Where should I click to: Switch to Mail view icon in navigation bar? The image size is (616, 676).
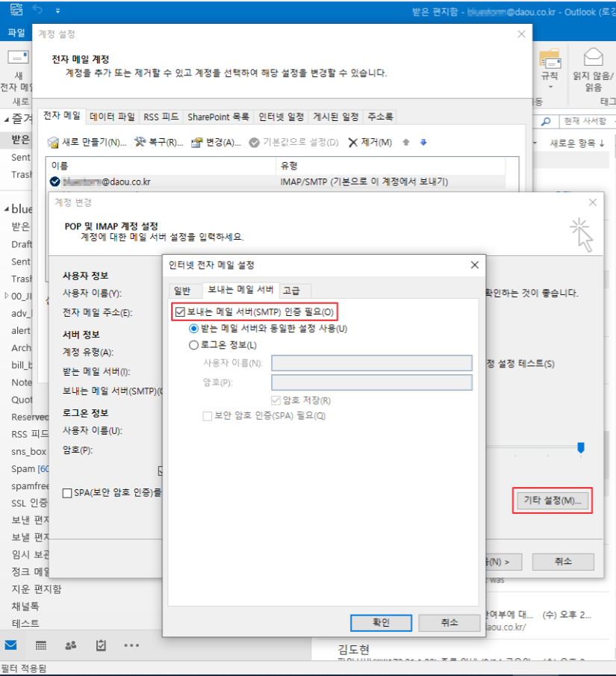pyautogui.click(x=10, y=645)
